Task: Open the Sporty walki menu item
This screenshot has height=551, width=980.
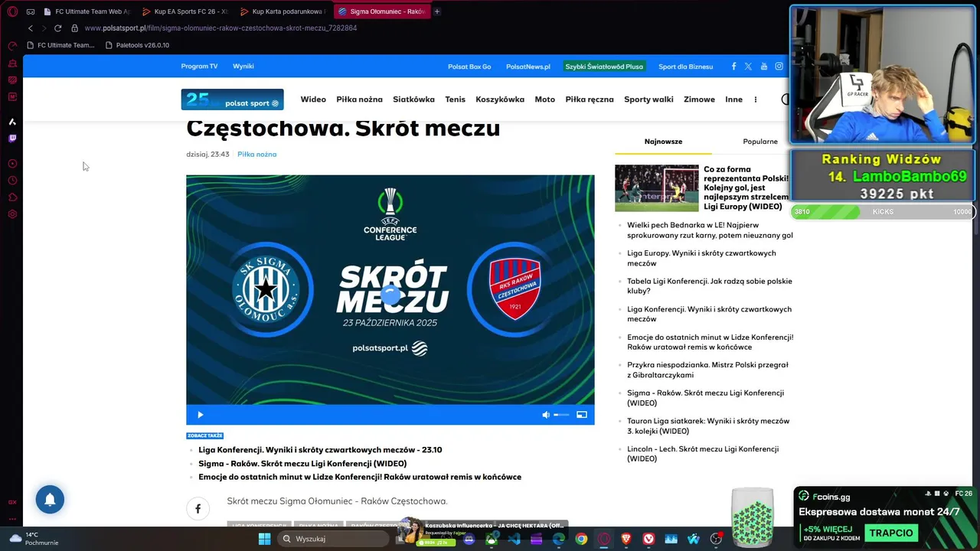Action: tap(648, 99)
